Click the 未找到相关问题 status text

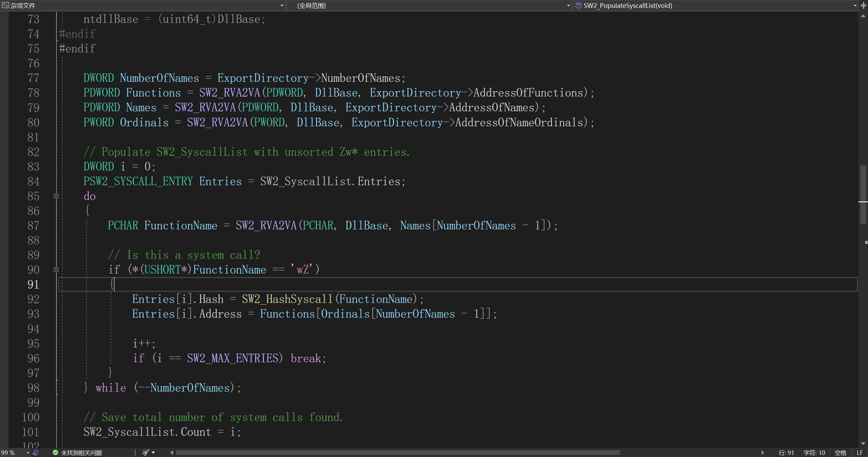point(81,453)
